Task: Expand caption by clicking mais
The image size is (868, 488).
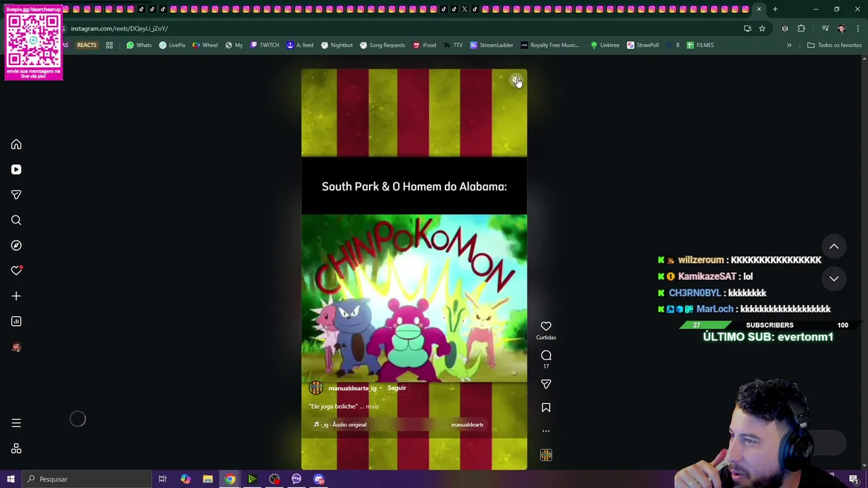Action: point(372,406)
